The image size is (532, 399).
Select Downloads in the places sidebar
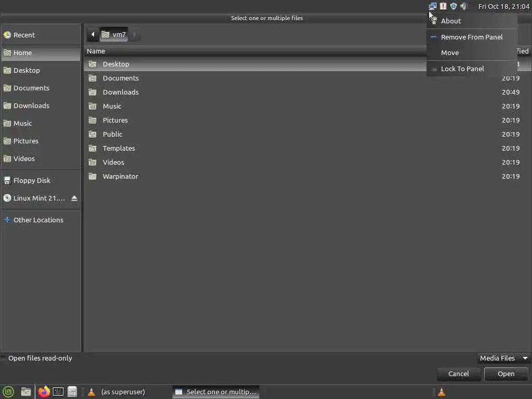41,105
